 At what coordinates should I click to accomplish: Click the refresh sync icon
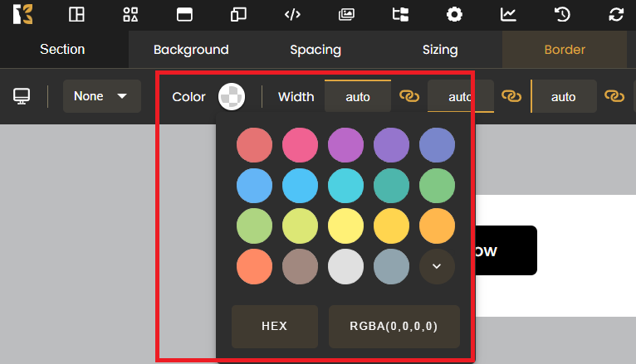[616, 14]
